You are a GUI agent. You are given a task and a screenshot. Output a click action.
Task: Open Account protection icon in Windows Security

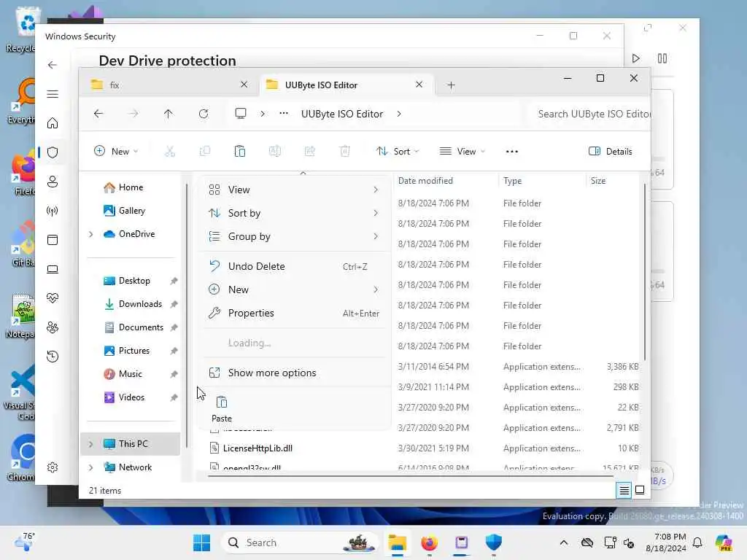[53, 182]
